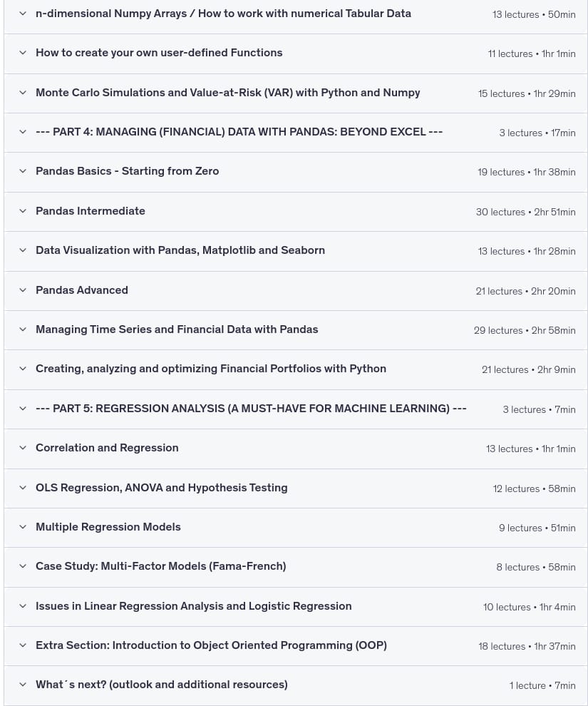Click the title 'How to create your own user-defined Functions'
588x706 pixels.
159,53
